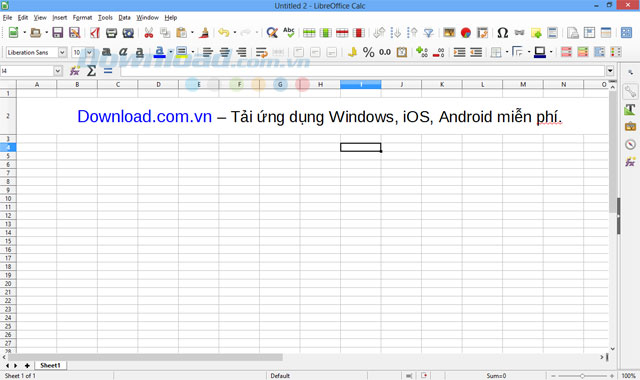The width and height of the screenshot is (640, 380).
Task: Adjust the zoom slider in status bar
Action: (x=582, y=376)
